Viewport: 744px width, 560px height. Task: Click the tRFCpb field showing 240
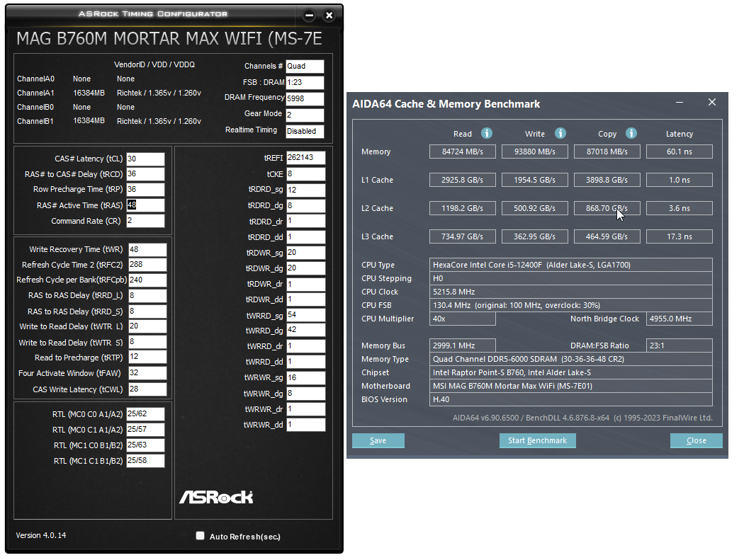[147, 280]
